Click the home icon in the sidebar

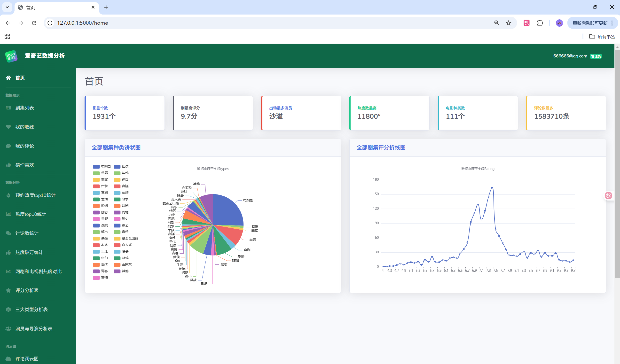click(x=8, y=78)
